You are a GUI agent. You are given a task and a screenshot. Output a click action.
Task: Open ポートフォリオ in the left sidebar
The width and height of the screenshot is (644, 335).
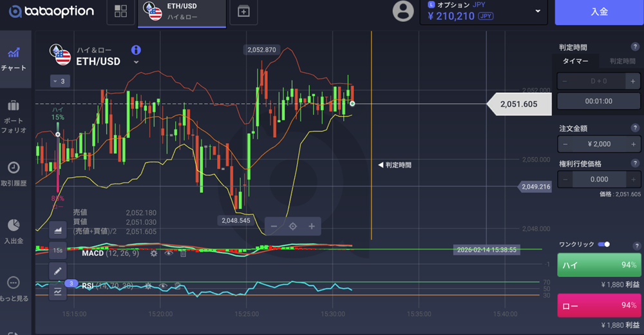(x=14, y=116)
